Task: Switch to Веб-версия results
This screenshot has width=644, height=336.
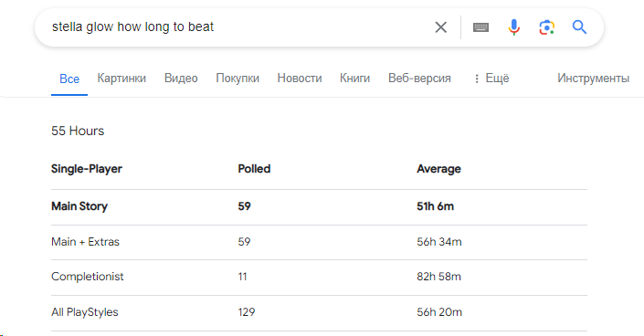Action: (419, 78)
